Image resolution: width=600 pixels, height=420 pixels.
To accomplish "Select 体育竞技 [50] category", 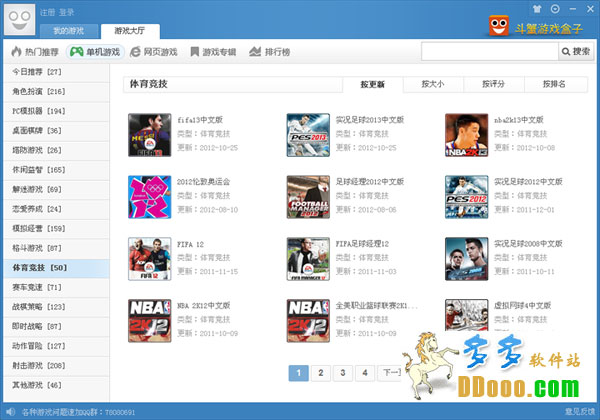I will click(56, 268).
